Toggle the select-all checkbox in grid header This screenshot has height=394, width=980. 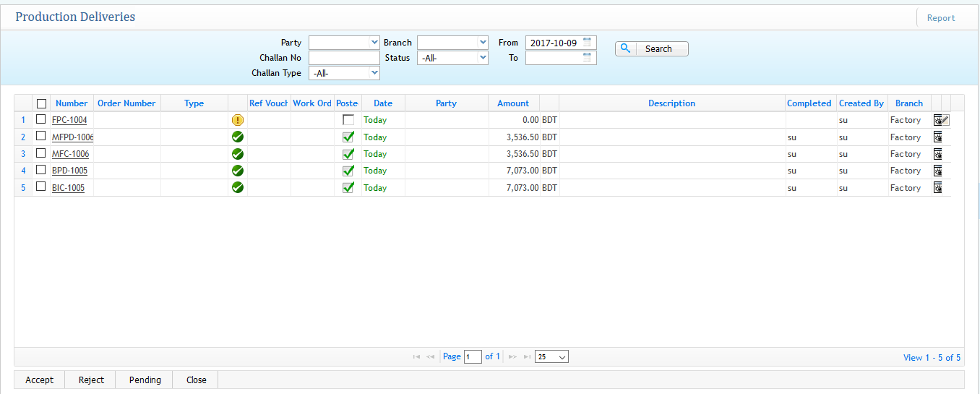click(x=41, y=103)
